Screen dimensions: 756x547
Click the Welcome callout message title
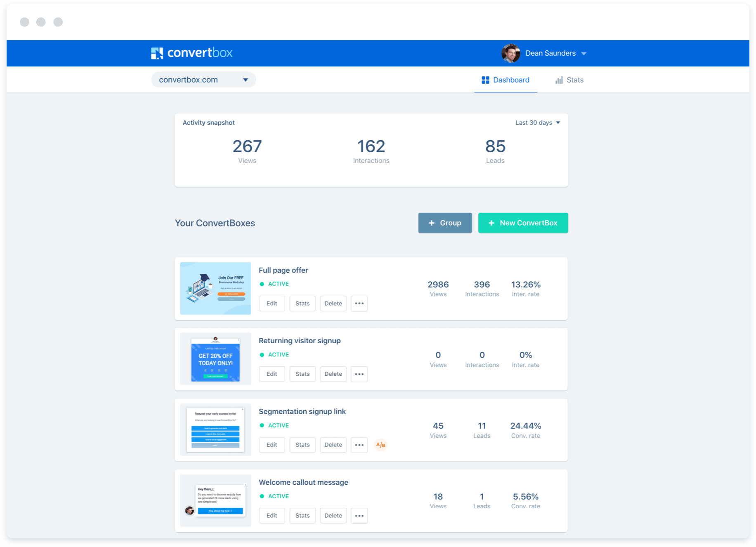coord(303,482)
